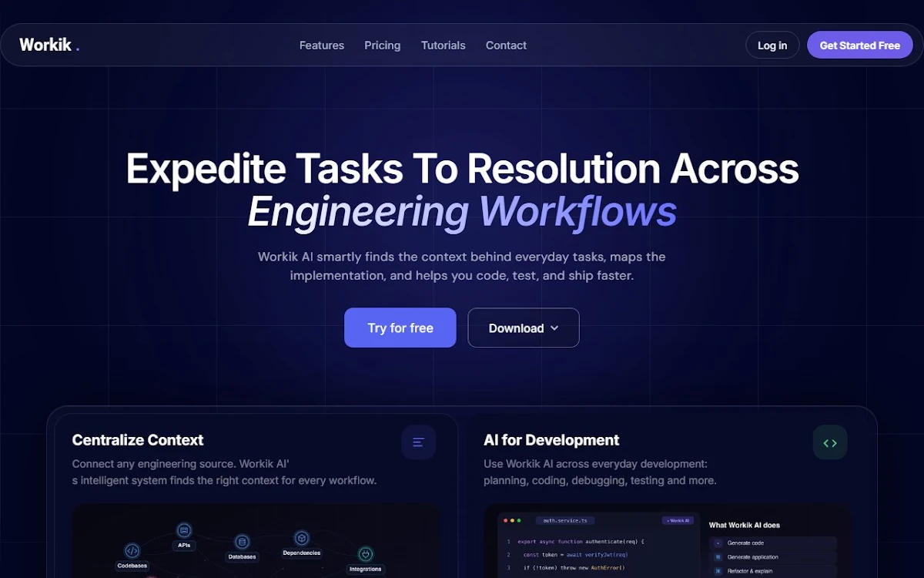This screenshot has width=924, height=578.
Task: Click the Centralize Context heading
Action: point(138,440)
